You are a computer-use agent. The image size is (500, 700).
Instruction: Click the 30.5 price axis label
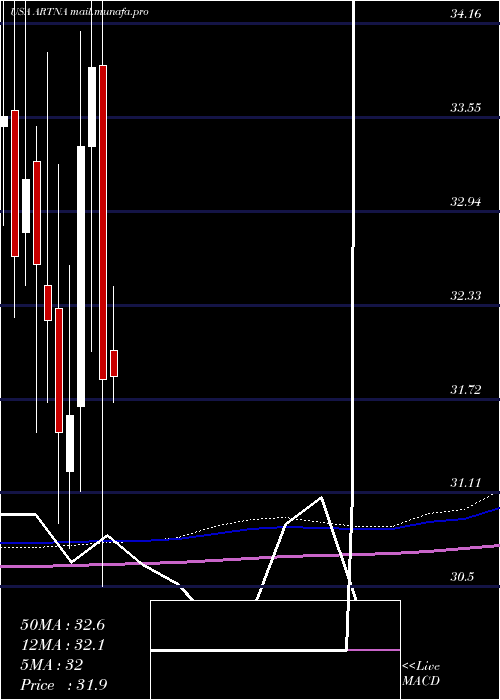pos(462,577)
